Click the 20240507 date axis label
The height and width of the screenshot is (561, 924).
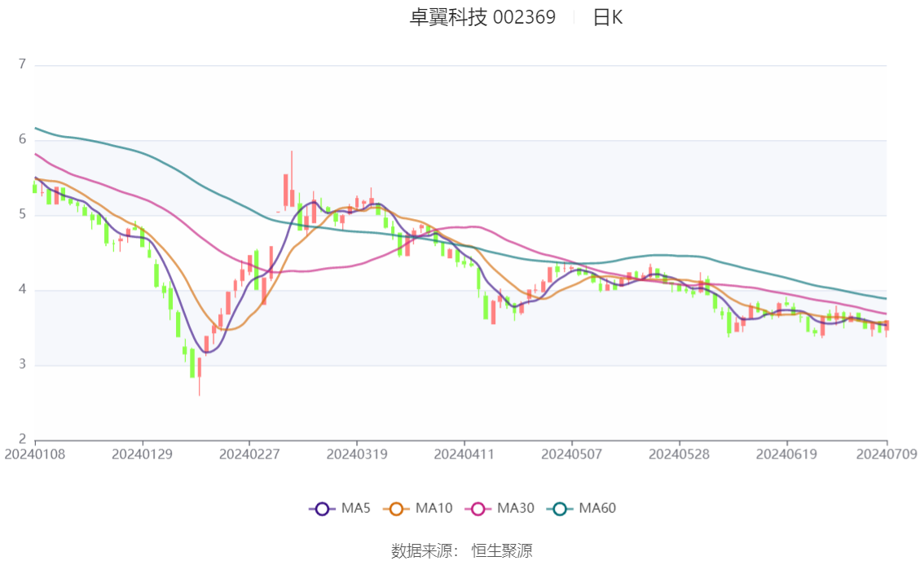(572, 454)
